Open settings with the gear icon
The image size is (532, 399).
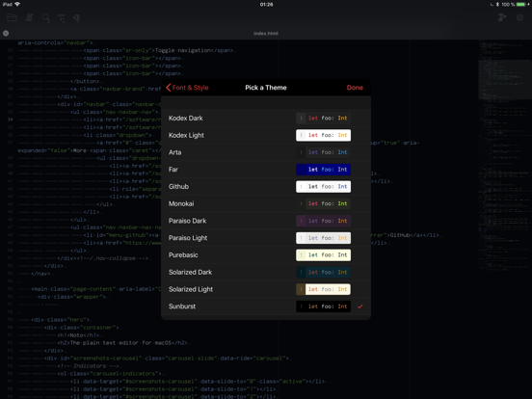point(519,17)
